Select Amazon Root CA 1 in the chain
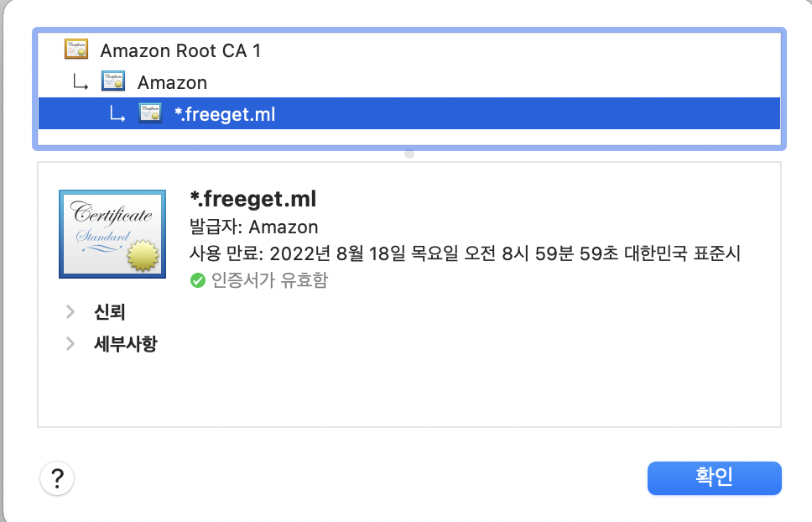 (180, 50)
